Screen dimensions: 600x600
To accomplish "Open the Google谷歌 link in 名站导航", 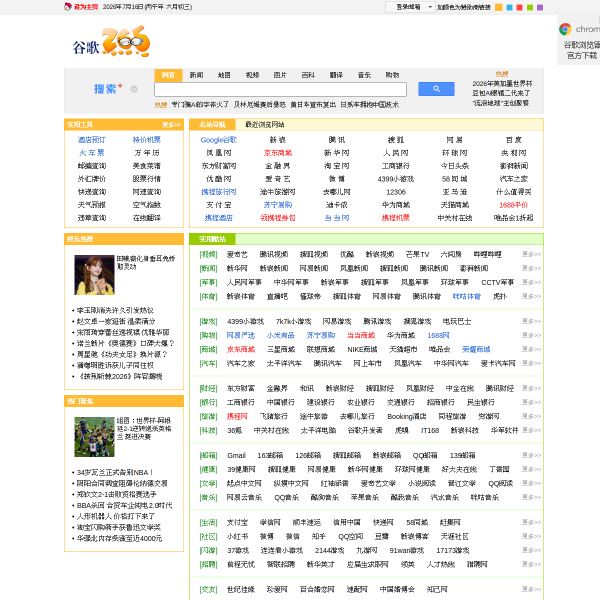I will (x=218, y=140).
